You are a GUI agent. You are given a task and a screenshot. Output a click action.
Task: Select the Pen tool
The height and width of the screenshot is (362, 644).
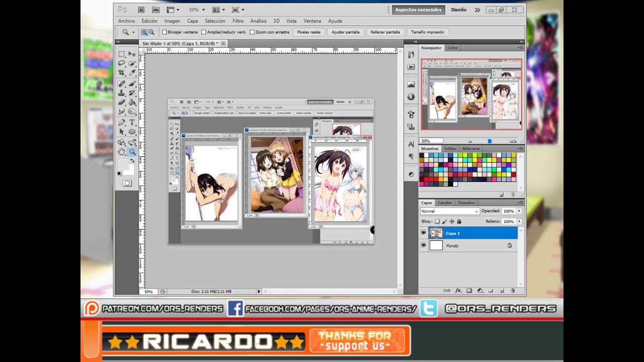coord(122,123)
